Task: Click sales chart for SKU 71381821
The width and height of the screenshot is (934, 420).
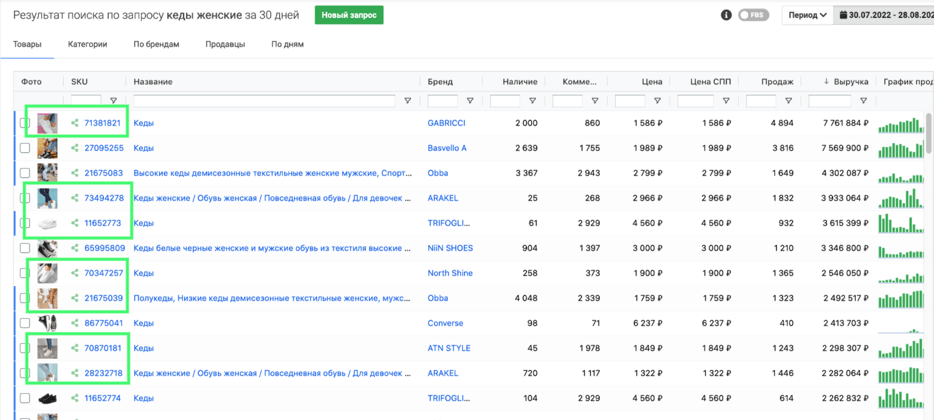Action: [x=902, y=124]
